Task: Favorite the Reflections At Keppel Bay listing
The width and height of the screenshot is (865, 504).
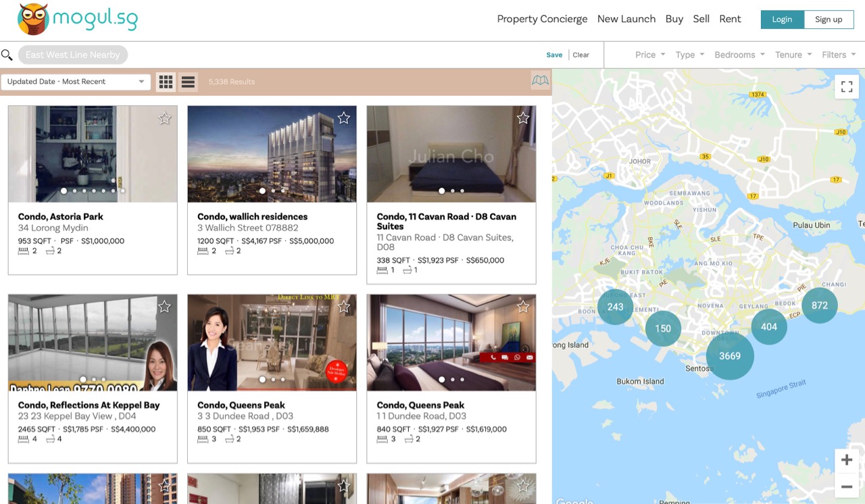Action: tap(164, 307)
